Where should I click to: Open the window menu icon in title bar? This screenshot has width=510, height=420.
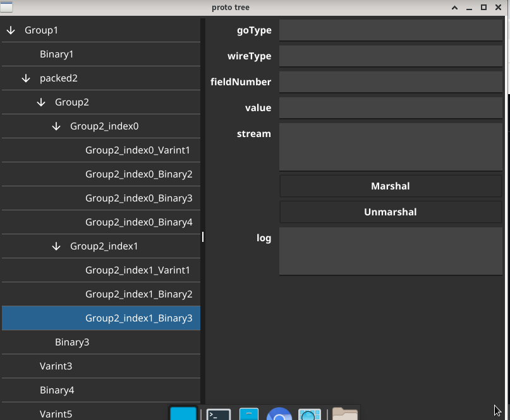(7, 7)
